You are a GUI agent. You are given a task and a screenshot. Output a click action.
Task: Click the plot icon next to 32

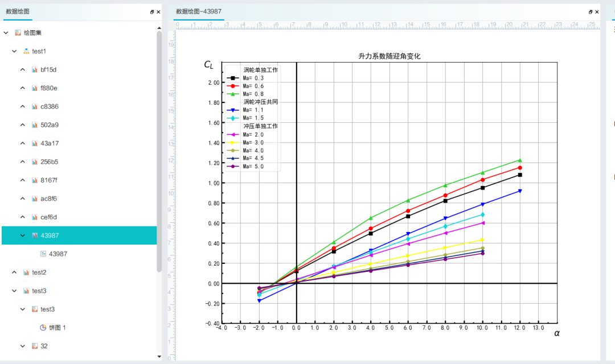(35, 346)
